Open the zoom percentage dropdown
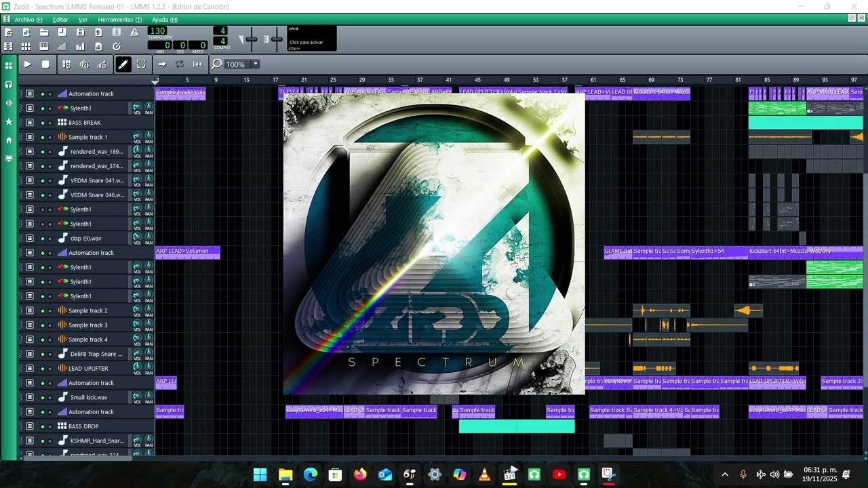868x488 pixels. 256,64
